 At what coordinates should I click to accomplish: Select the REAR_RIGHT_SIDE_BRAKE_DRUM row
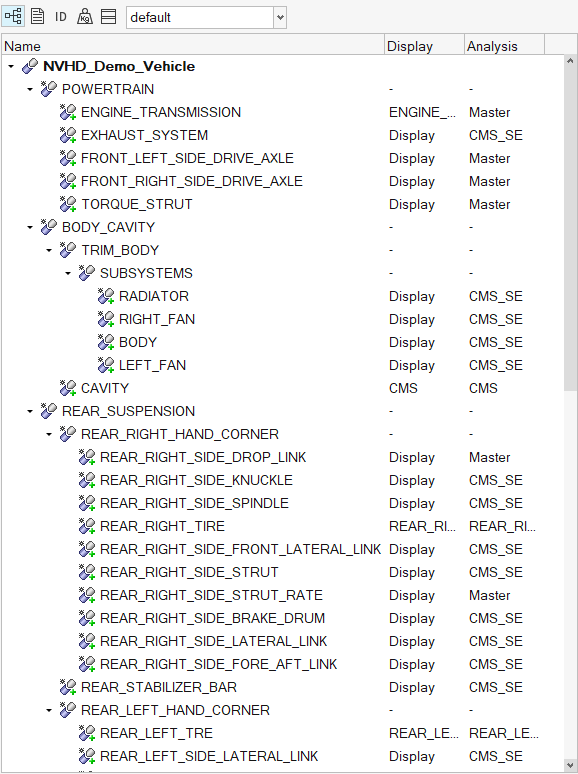pyautogui.click(x=282, y=618)
